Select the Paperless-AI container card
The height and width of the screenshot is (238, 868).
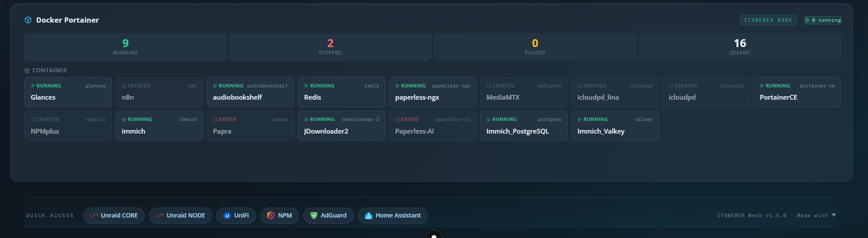[x=433, y=126]
